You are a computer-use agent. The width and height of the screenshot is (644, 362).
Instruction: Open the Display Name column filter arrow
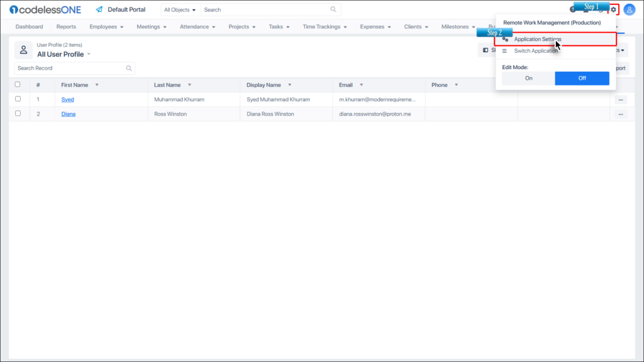point(289,85)
